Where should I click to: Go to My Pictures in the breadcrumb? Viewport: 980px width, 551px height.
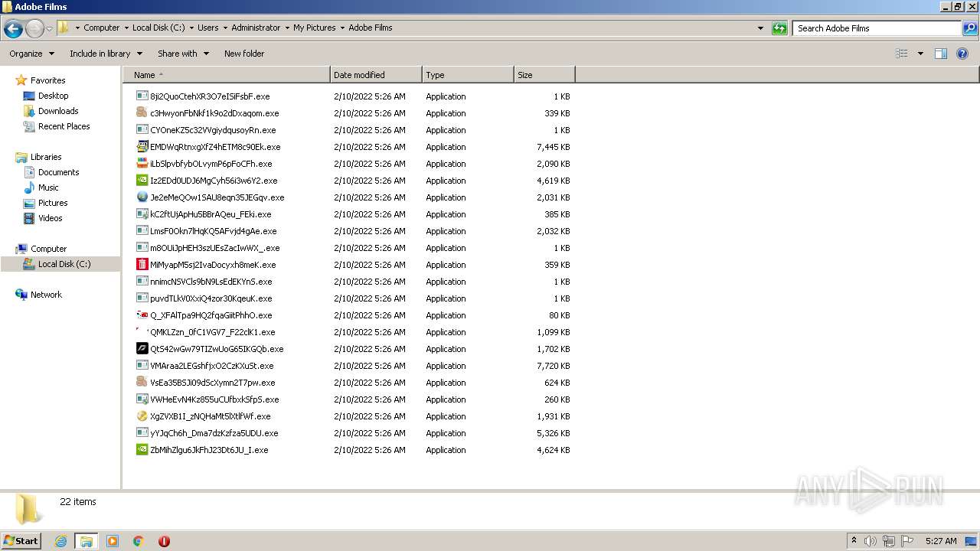(x=314, y=28)
